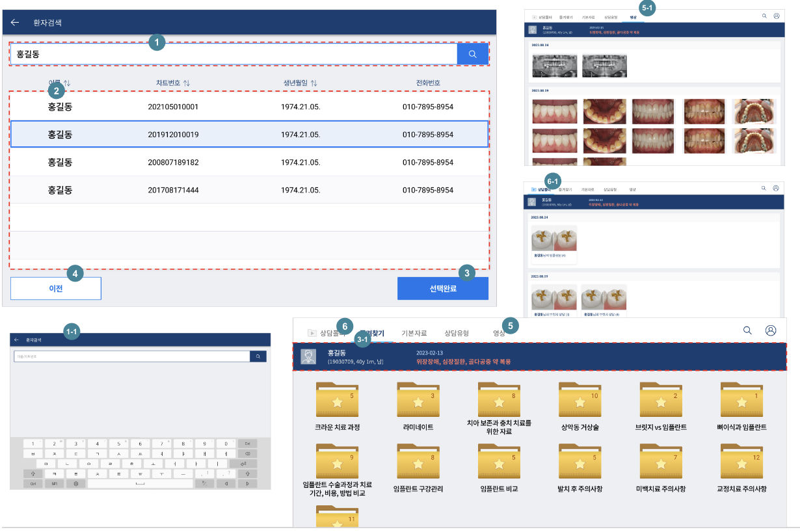This screenshot has height=532, width=800.
Task: Tap the Ctrl key on the on-screen keyboard
Action: 33,484
